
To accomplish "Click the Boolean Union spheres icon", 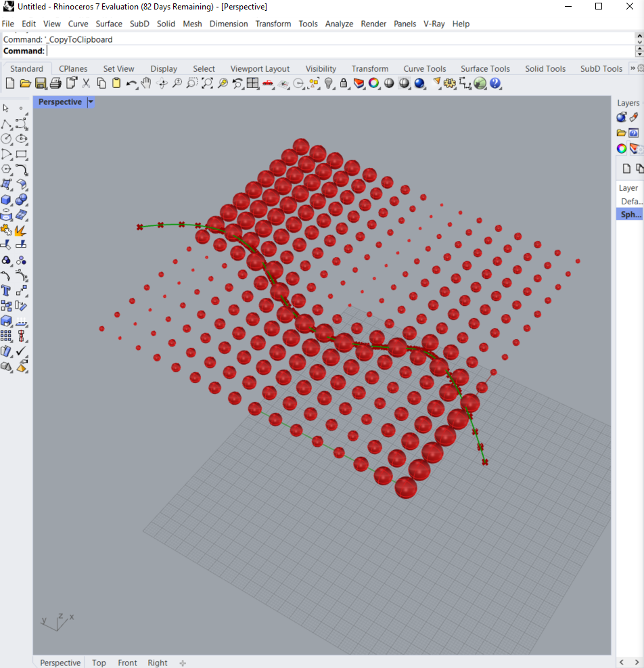I will point(21,200).
